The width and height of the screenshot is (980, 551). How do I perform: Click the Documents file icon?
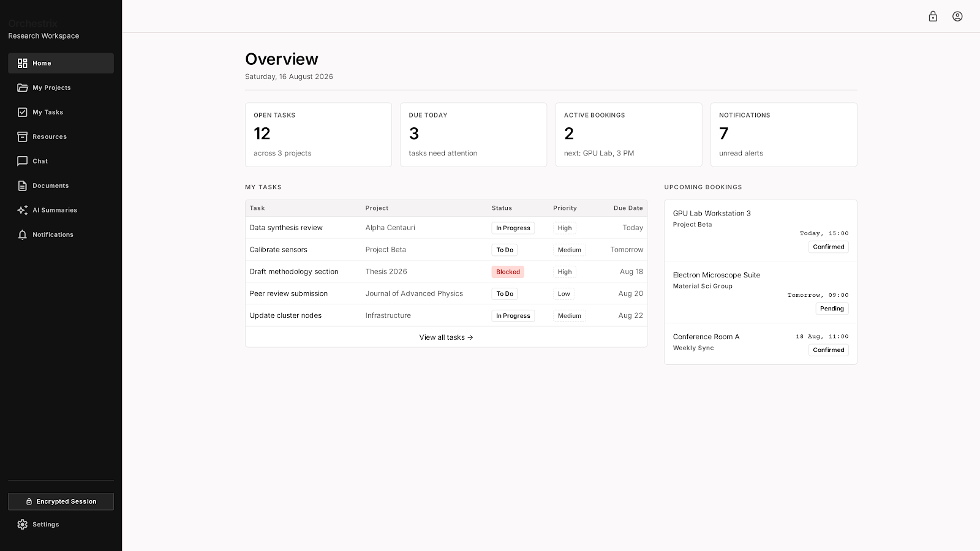click(23, 186)
